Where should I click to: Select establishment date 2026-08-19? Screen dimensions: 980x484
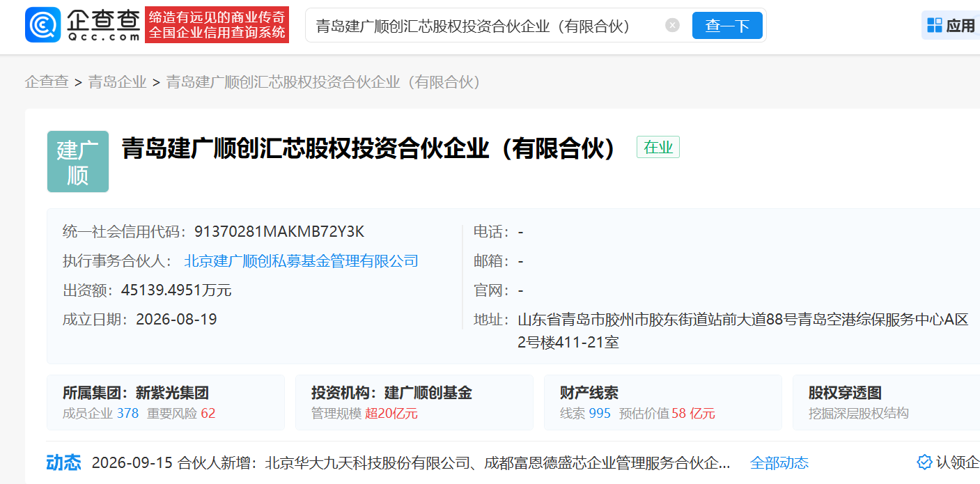click(x=176, y=320)
